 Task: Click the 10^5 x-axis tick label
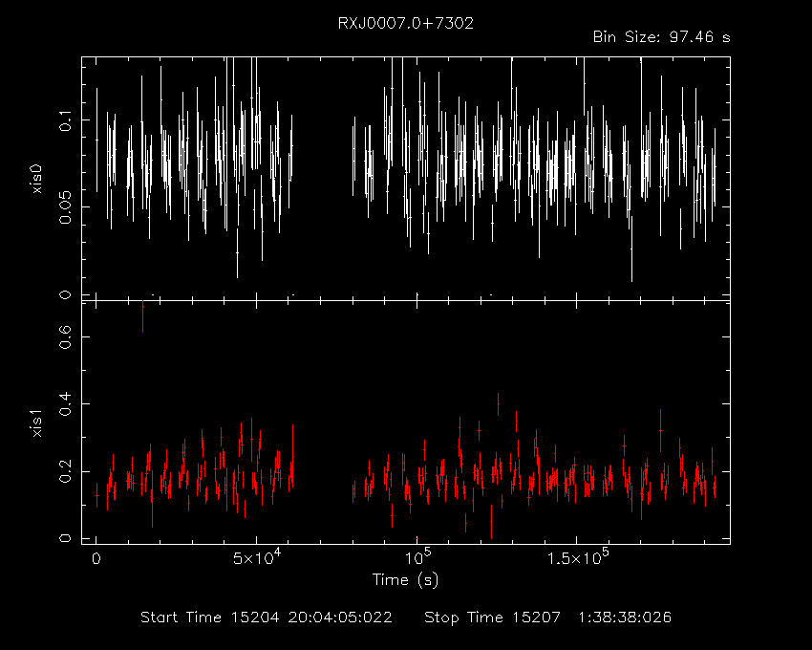click(417, 556)
